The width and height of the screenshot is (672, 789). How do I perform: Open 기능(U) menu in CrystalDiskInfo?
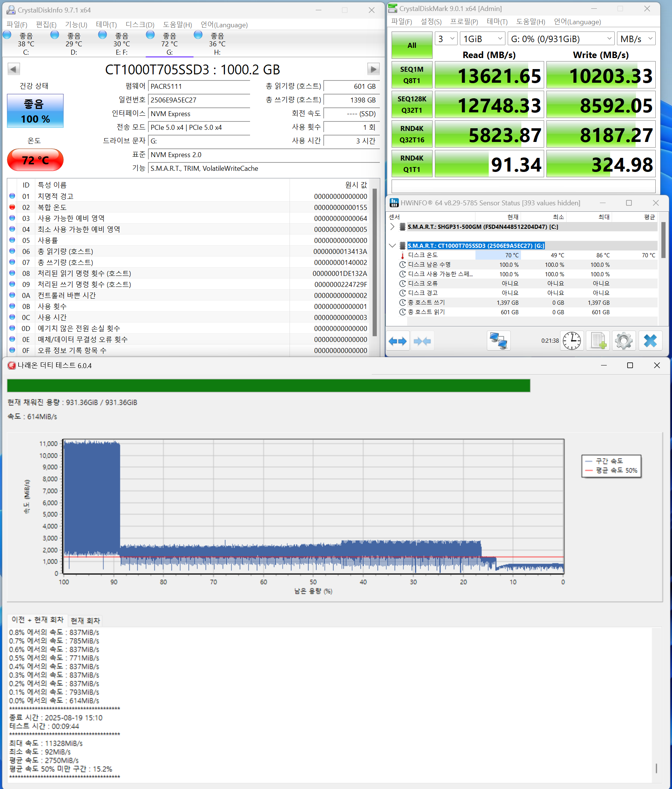point(76,25)
